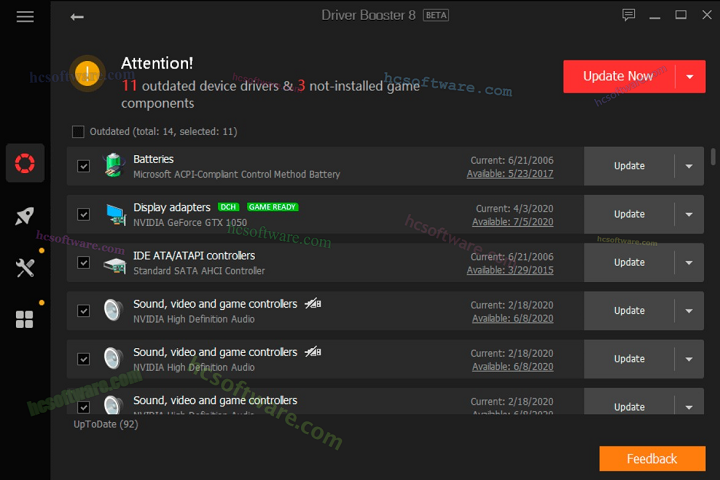The image size is (720, 480).
Task: Open dropdown next to Batteries Update button
Action: (689, 166)
